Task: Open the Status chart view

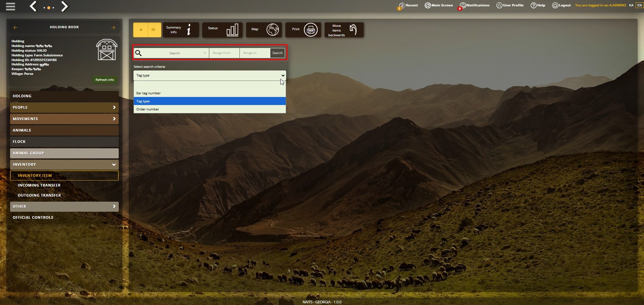Action: tap(223, 30)
